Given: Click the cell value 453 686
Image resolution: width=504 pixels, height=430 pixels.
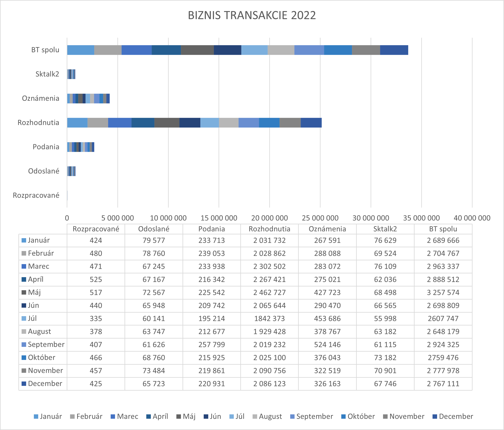Looking at the screenshot, I should tap(327, 319).
